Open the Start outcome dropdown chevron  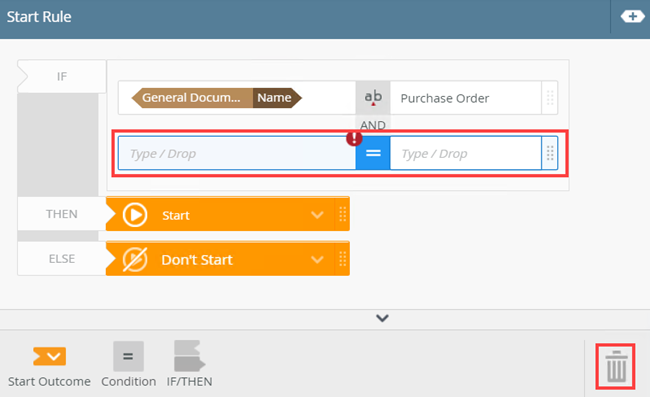317,215
